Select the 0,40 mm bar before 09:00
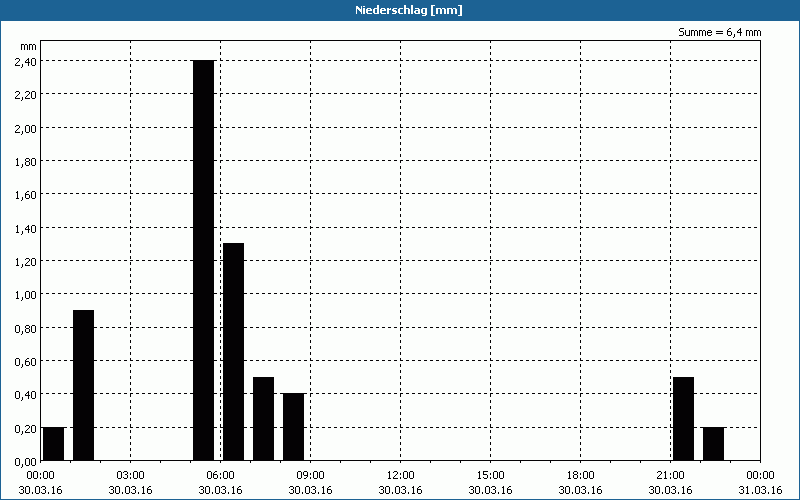This screenshot has width=800, height=500. coord(293,427)
